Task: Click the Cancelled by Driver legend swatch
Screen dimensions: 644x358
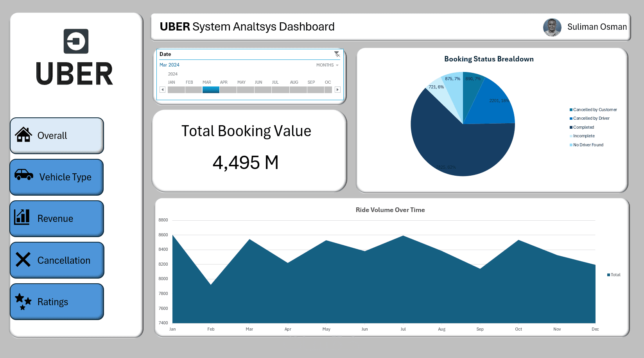Action: click(571, 119)
